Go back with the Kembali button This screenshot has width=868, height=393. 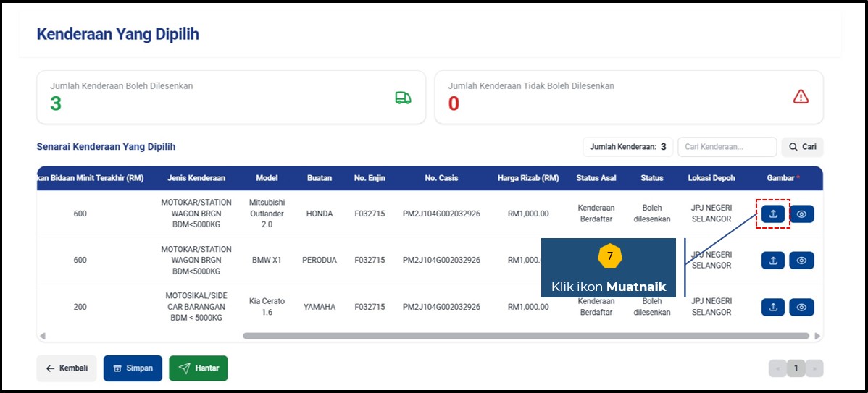(67, 368)
